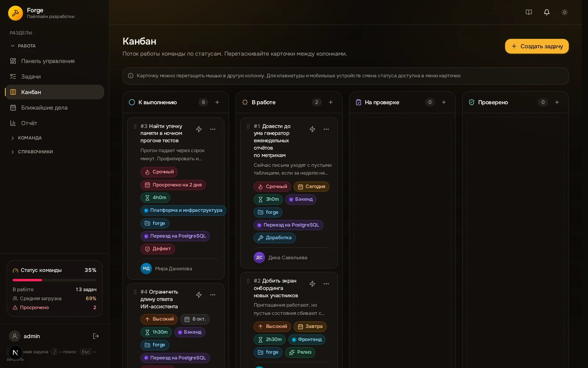Click the Доработка tag on task #1
The width and height of the screenshot is (588, 368).
pyautogui.click(x=275, y=238)
